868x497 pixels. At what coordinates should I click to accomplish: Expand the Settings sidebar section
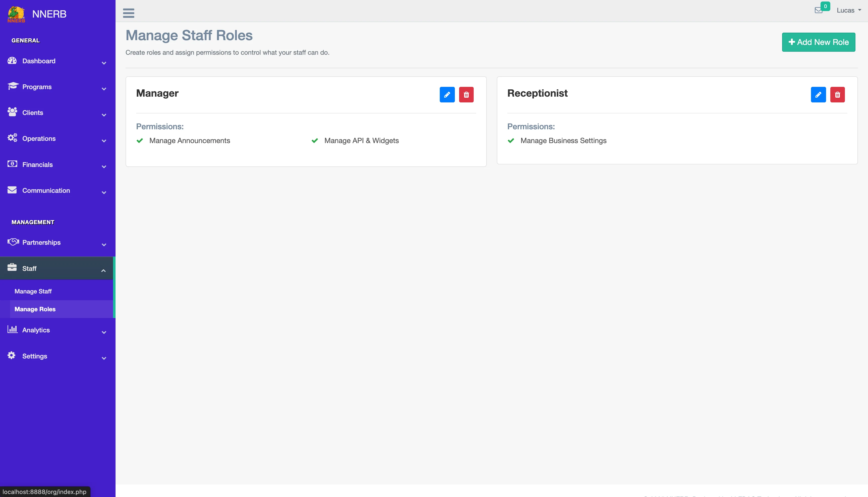point(35,356)
